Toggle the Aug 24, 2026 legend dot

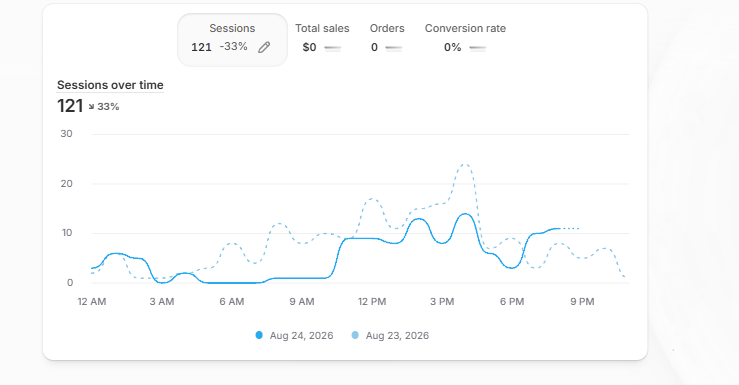coord(259,335)
